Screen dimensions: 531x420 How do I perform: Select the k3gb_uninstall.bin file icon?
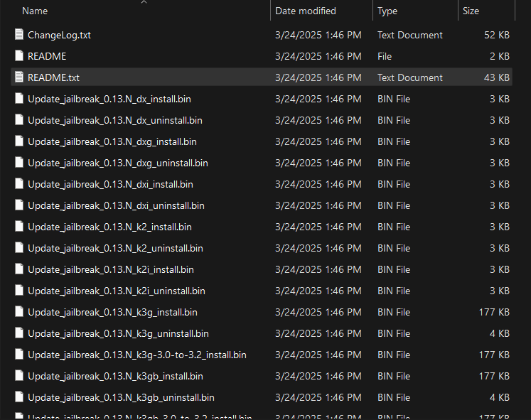[19, 397]
